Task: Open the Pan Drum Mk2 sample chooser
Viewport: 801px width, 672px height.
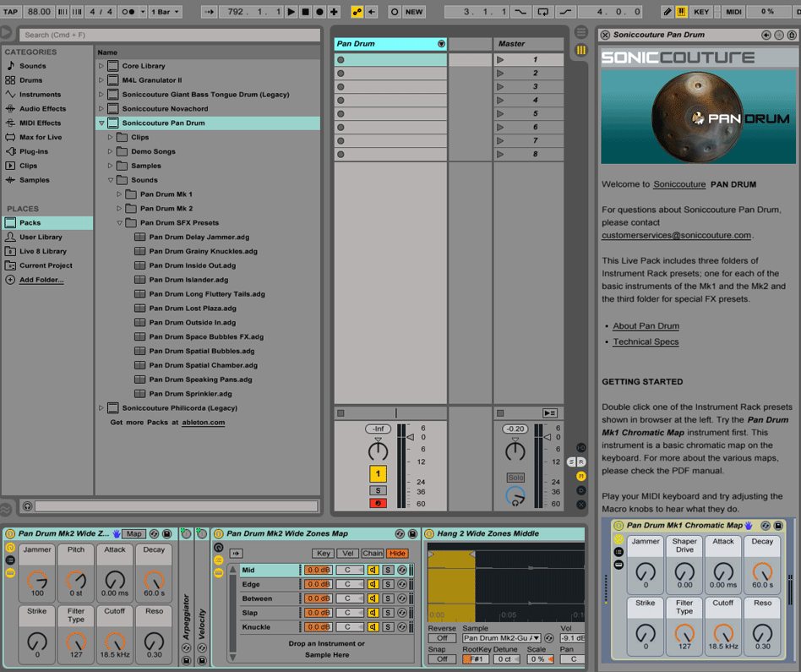Action: click(501, 638)
